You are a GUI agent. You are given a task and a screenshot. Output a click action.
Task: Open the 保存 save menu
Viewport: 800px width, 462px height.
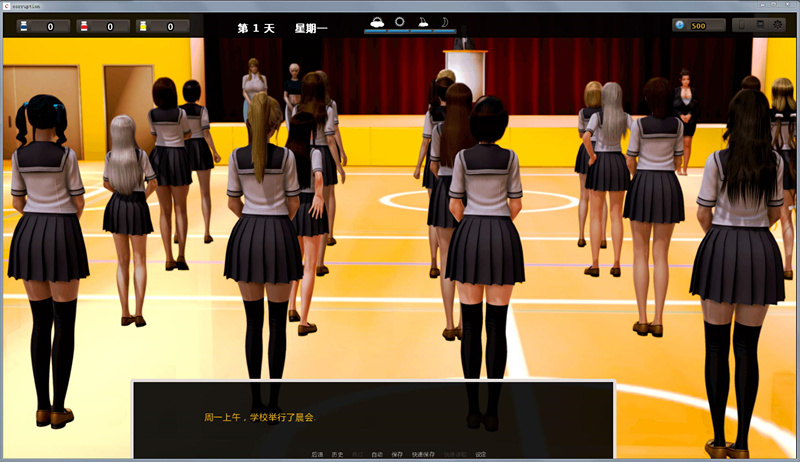[x=397, y=454]
